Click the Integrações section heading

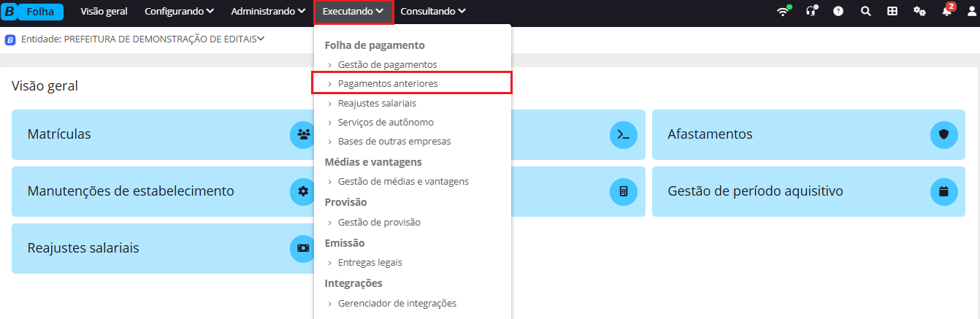point(353,283)
